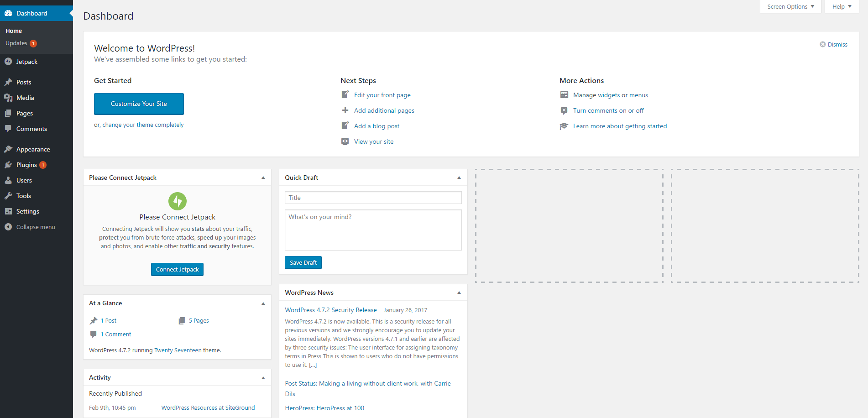The image size is (868, 418).
Task: Open the Add additional pages link
Action: pos(384,110)
